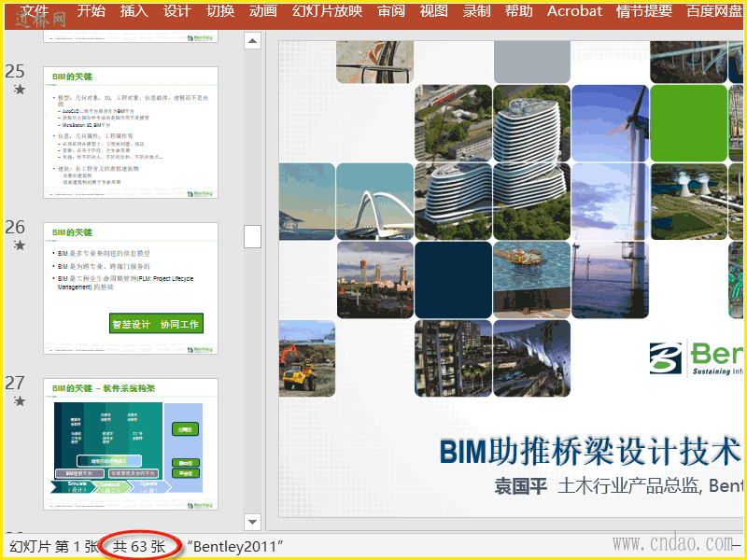
Task: Go to the 切换 ribbon tab
Action: (x=220, y=10)
